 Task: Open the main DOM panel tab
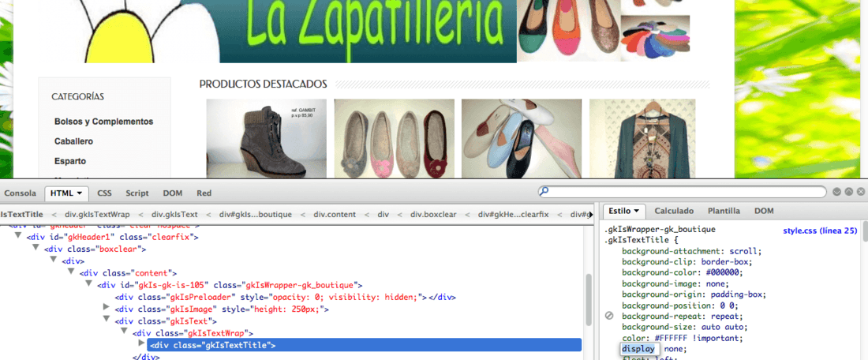(x=173, y=193)
